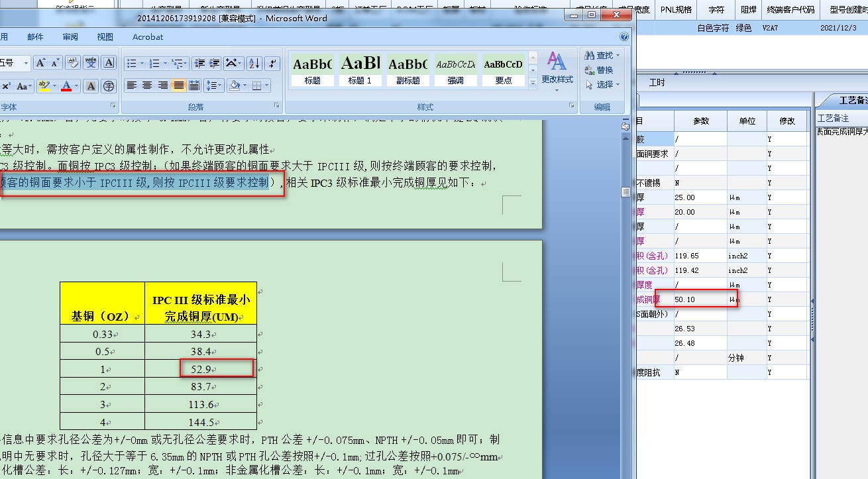The image size is (868, 479).
Task: Switch to the 邮件 ribbon tab
Action: click(35, 37)
